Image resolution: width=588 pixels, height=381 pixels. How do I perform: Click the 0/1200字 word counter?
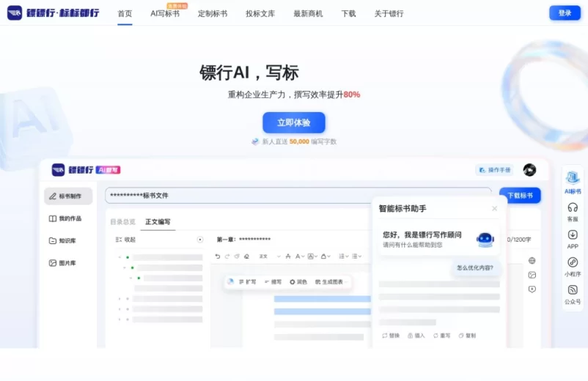pyautogui.click(x=519, y=240)
